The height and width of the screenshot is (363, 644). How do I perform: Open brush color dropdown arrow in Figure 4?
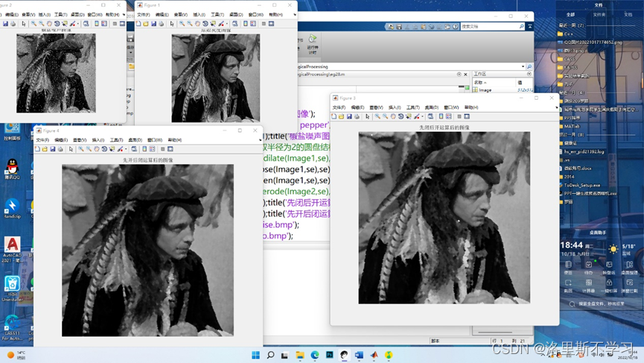(x=126, y=149)
